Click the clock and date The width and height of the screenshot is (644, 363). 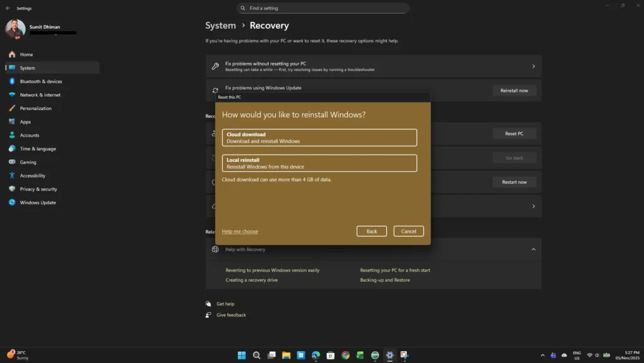(x=628, y=355)
